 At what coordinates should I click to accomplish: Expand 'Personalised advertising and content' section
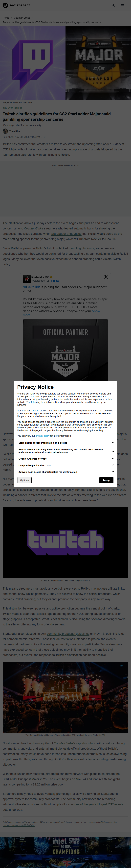(112, 452)
